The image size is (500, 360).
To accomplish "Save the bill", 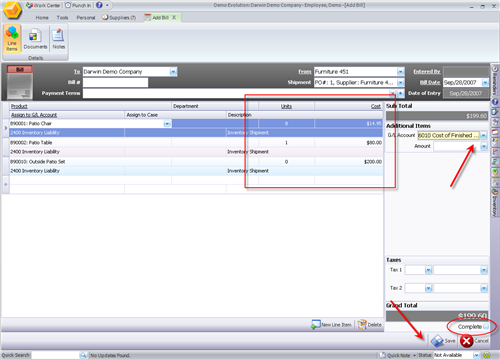I will 443,341.
